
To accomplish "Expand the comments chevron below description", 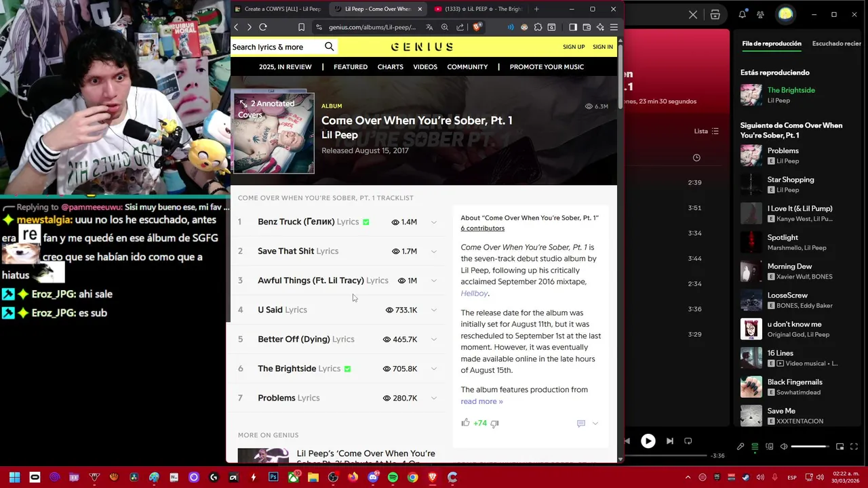I will [x=595, y=424].
